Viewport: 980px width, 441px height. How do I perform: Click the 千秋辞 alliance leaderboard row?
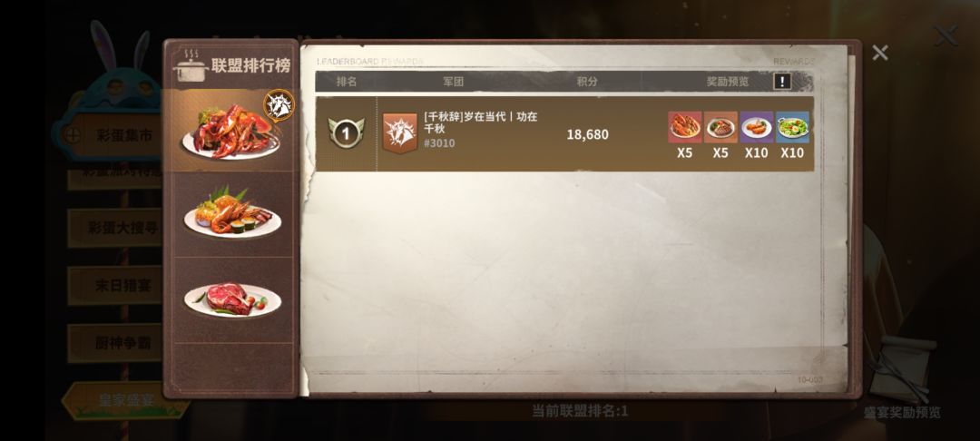pyautogui.click(x=564, y=133)
